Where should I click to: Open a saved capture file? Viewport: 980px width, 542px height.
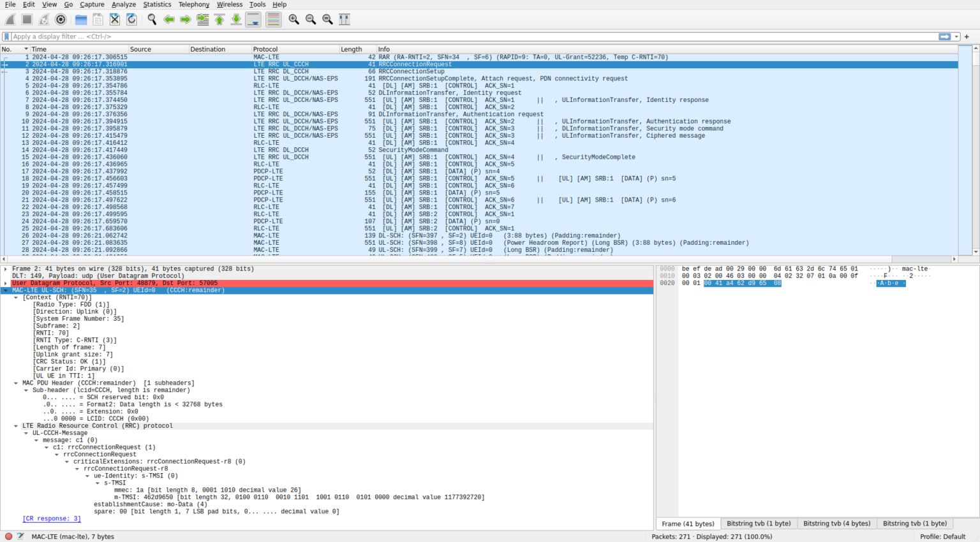click(x=80, y=19)
